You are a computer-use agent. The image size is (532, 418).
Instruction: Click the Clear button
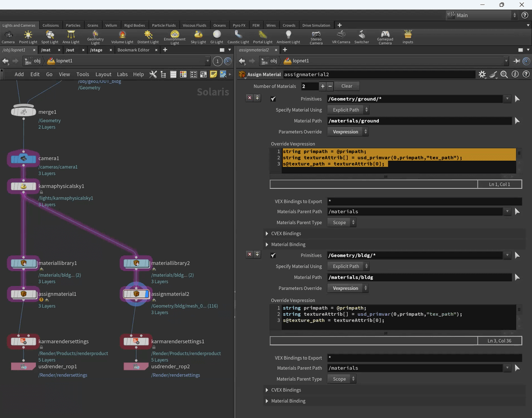pos(347,86)
